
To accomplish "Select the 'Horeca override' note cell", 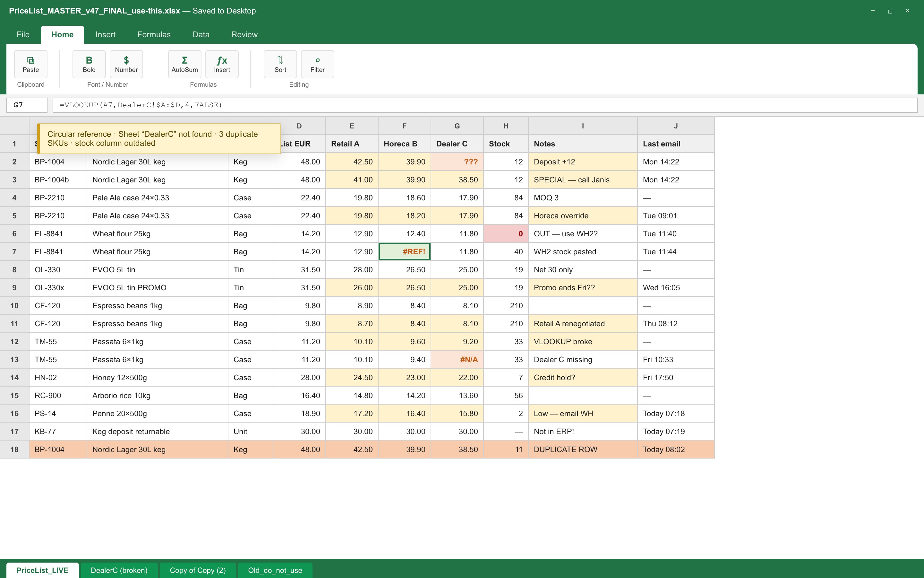I will pos(583,215).
